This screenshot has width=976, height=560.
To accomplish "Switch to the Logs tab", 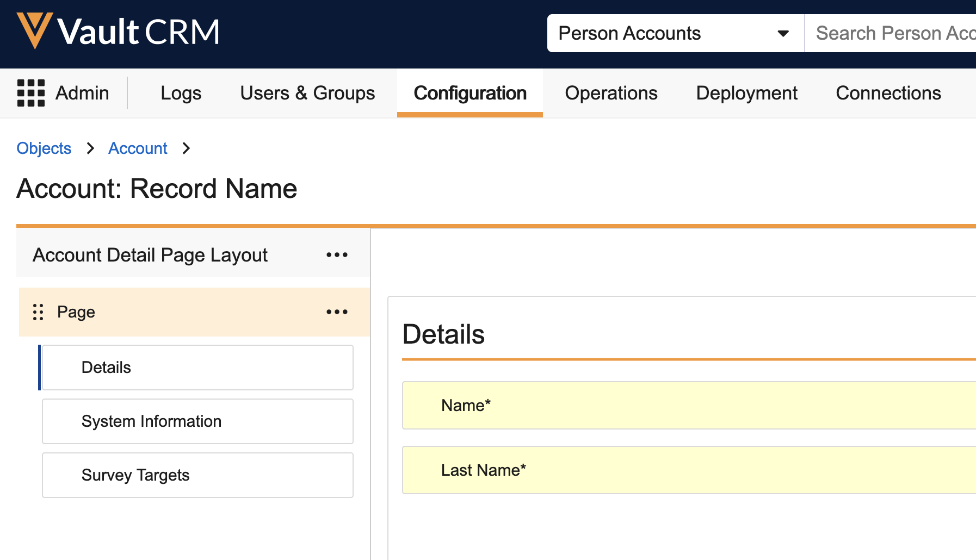I will pos(181,93).
